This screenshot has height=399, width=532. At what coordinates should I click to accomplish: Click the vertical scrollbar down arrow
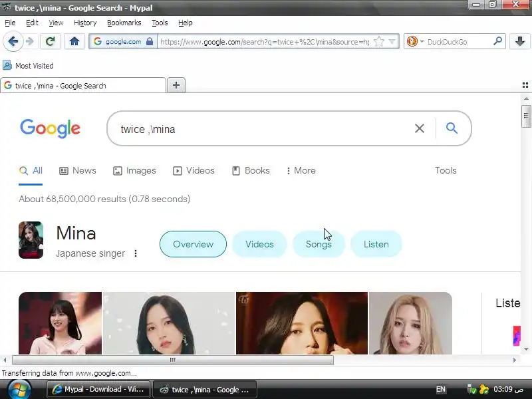point(526,348)
